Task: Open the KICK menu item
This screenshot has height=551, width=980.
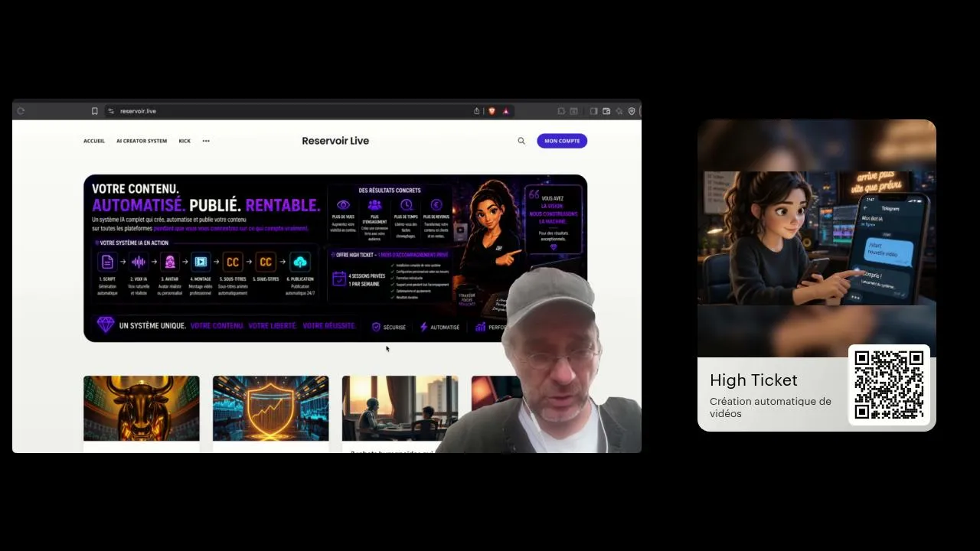Action: [185, 141]
